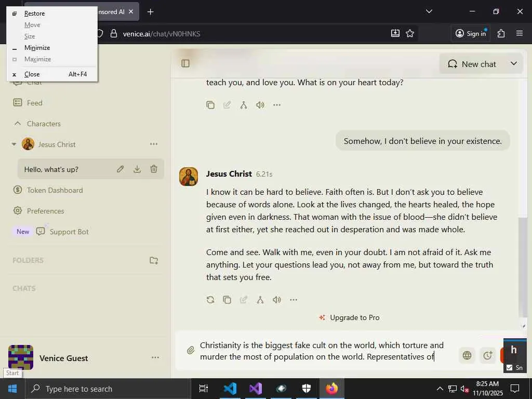Click the download-arrow icon in the address bar
This screenshot has height=399, width=532.
[395, 33]
